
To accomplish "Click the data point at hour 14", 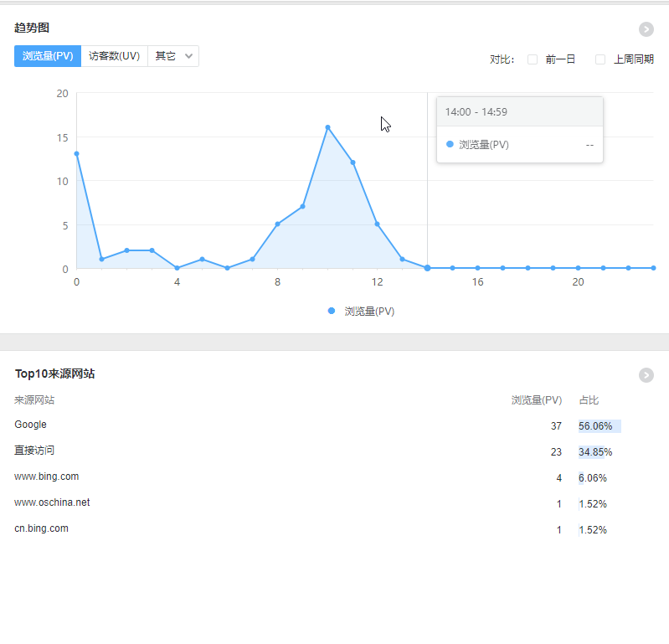I will [x=427, y=268].
